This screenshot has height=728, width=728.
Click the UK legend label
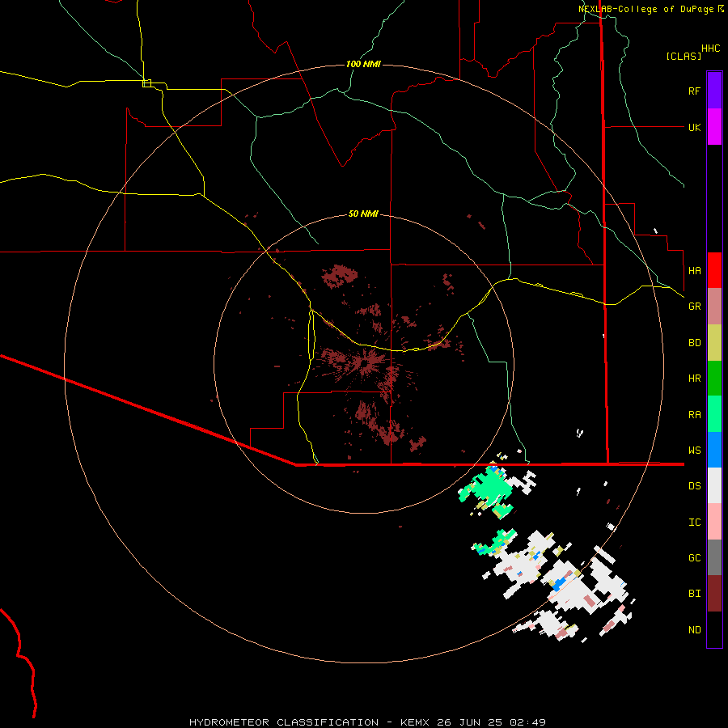(x=694, y=127)
